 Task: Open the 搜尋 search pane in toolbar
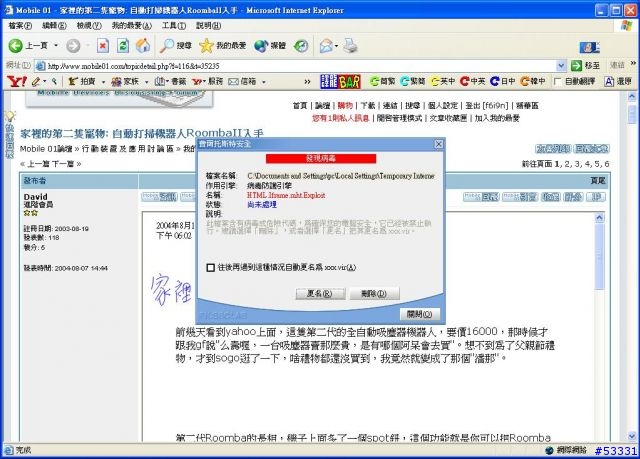[176, 46]
